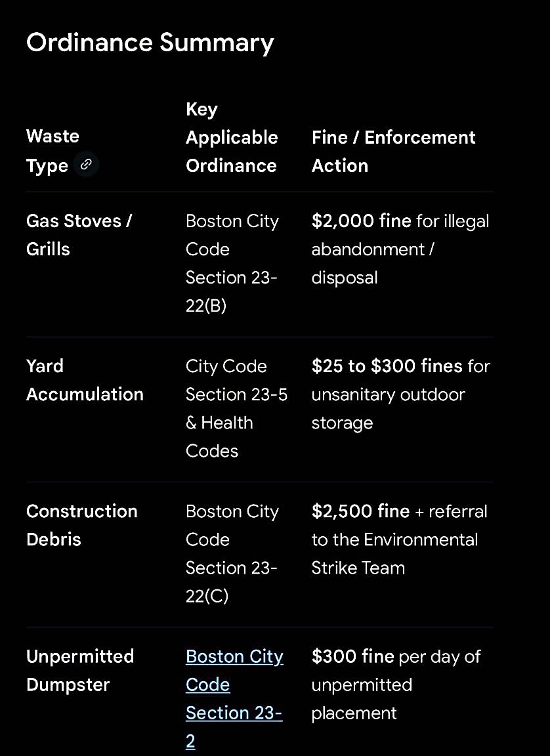
Task: Click the Key Applicable Ordinance column header
Action: [x=232, y=137]
